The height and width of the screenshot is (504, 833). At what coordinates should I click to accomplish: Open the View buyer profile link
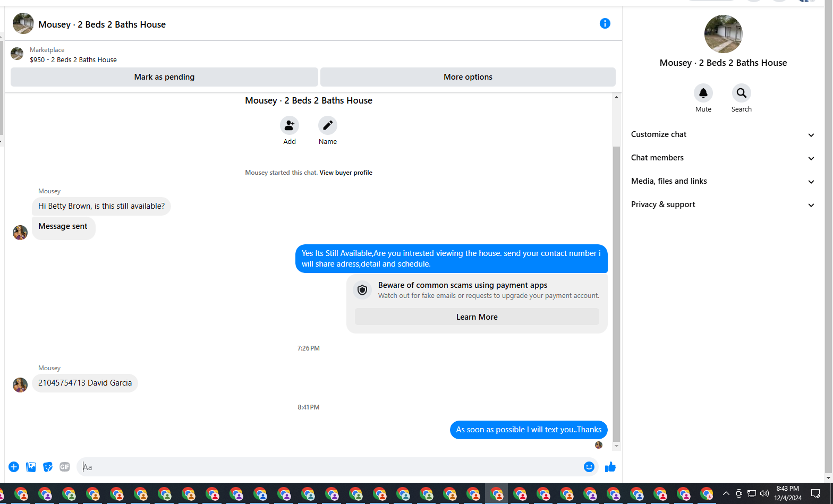(346, 173)
